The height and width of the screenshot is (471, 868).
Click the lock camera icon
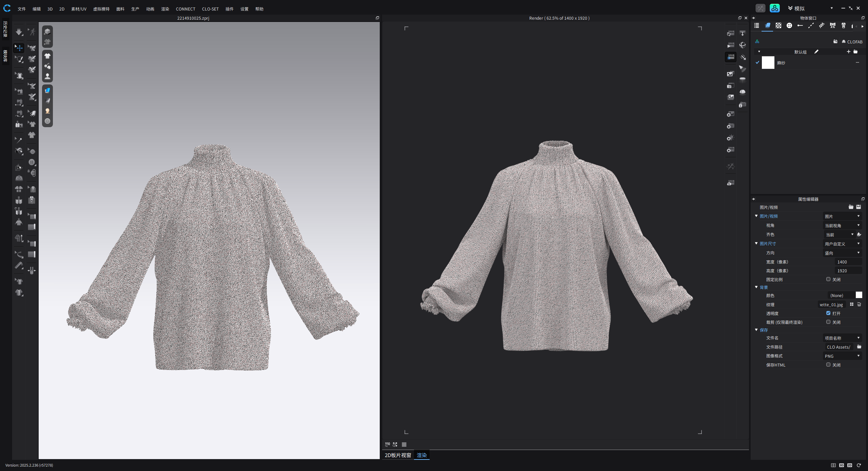(x=742, y=105)
